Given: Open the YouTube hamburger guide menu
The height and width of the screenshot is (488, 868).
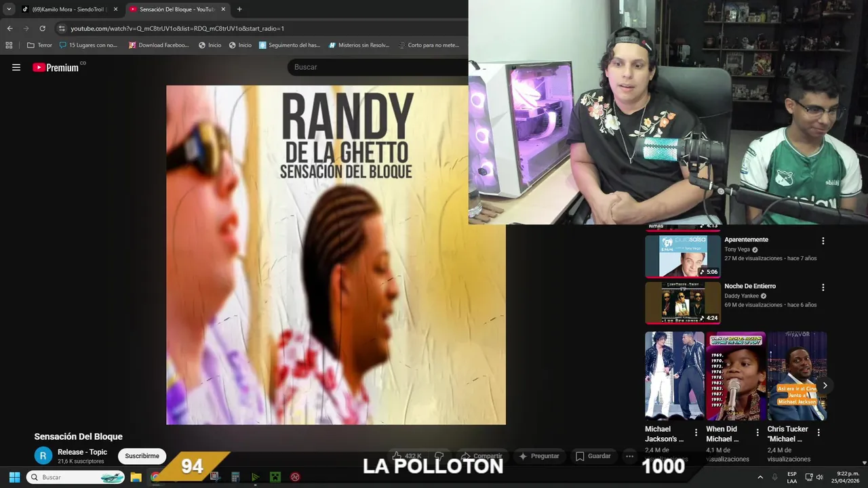Looking at the screenshot, I should pyautogui.click(x=16, y=67).
